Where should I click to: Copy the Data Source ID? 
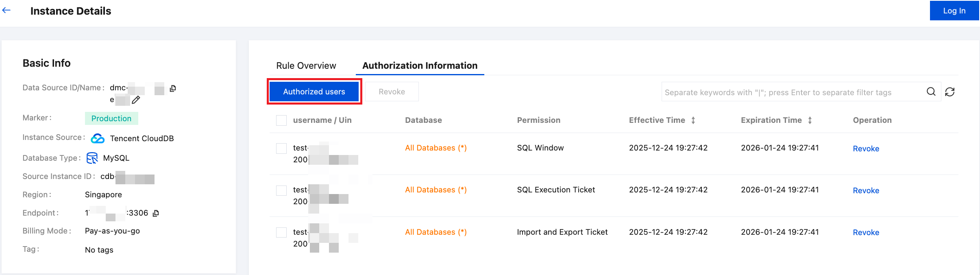click(173, 88)
